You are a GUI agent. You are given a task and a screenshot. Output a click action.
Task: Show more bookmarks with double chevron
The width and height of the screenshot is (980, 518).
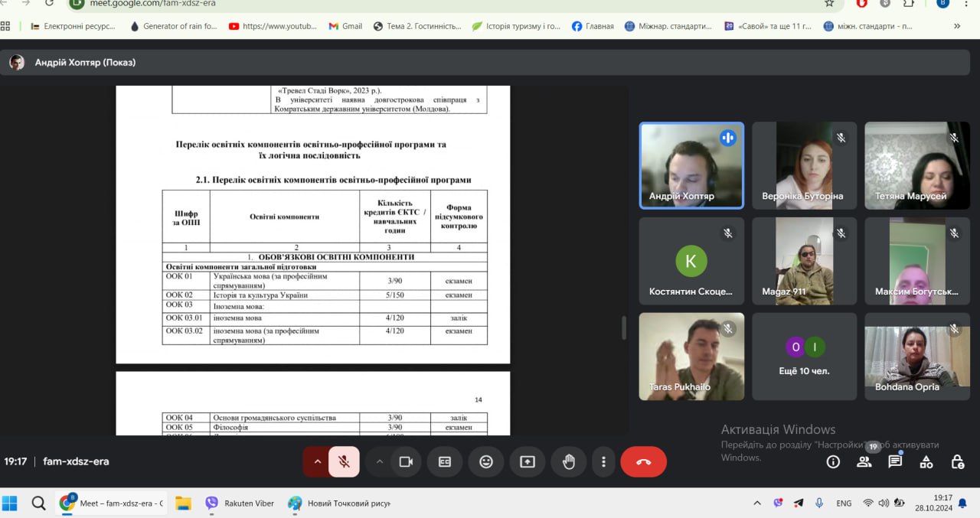click(956, 26)
